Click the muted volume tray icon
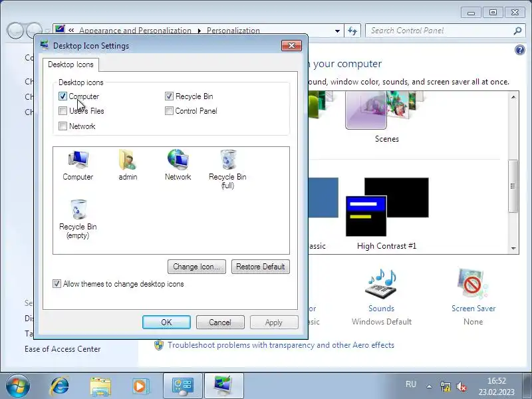The image size is (532, 399). pyautogui.click(x=461, y=386)
